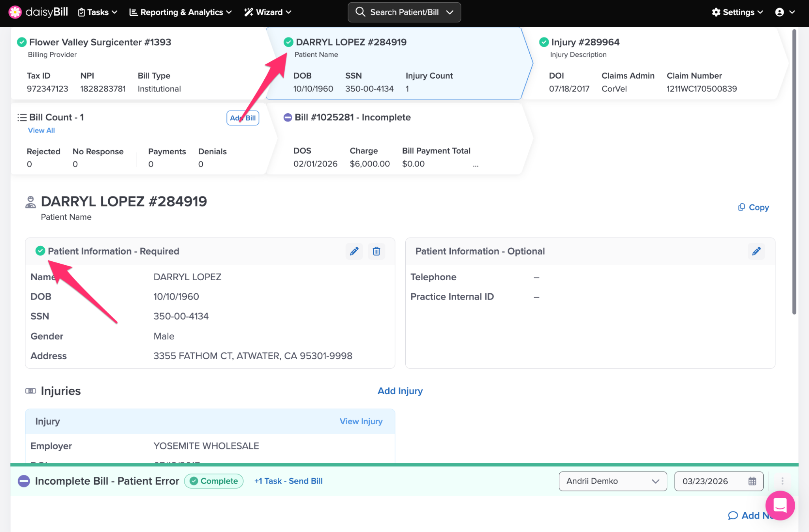
Task: Click the +1 Task - Send Bill link
Action: [288, 481]
